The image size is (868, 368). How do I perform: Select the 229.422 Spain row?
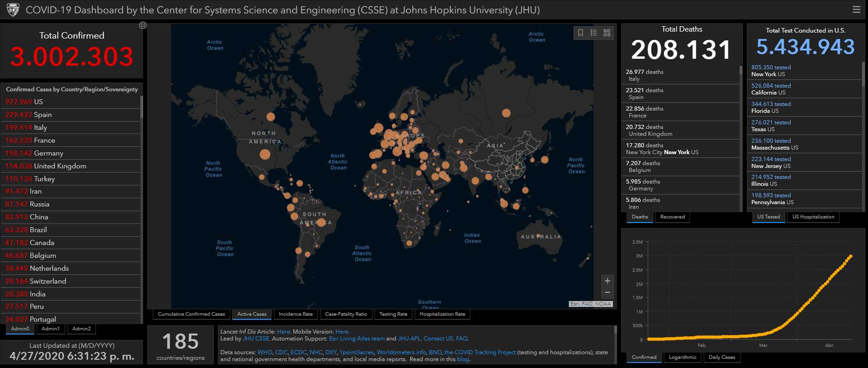(x=71, y=115)
